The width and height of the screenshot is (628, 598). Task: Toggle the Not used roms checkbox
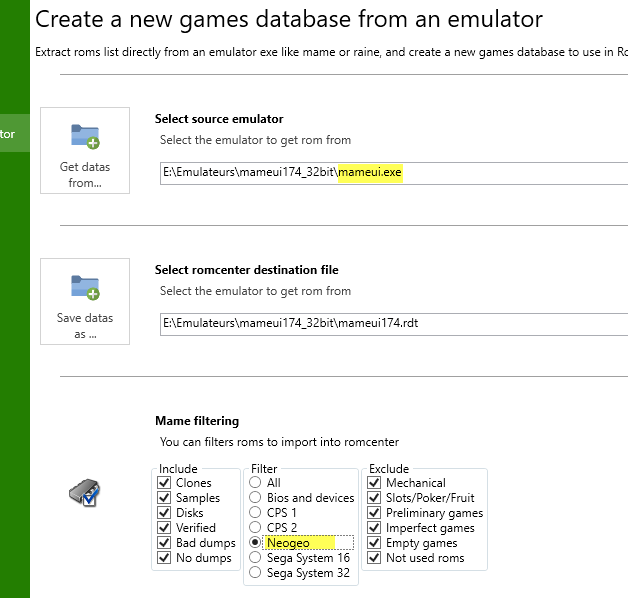click(x=374, y=558)
